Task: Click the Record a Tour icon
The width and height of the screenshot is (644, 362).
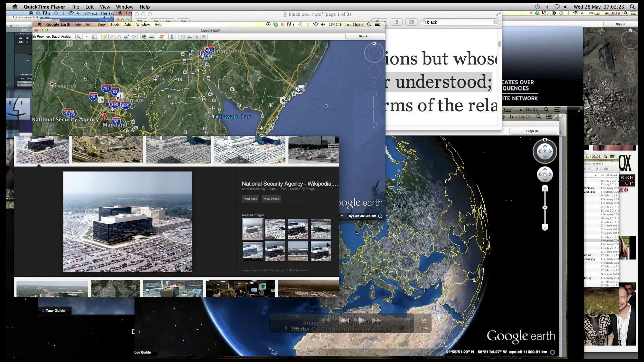Action: click(x=134, y=37)
